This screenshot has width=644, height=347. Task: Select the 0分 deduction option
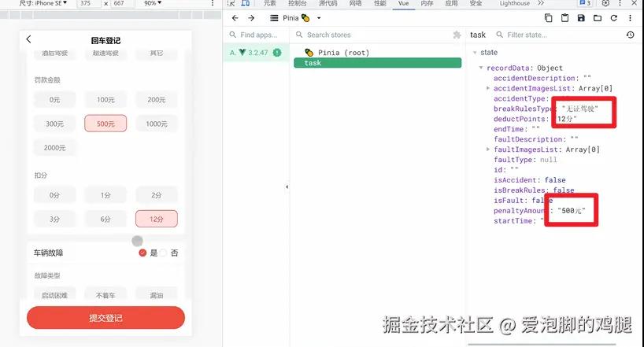[x=54, y=195]
